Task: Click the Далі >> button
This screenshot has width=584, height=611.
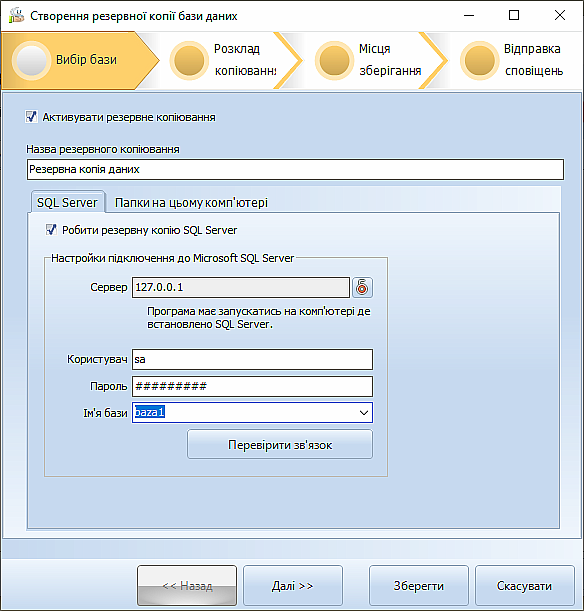Action: (x=293, y=586)
